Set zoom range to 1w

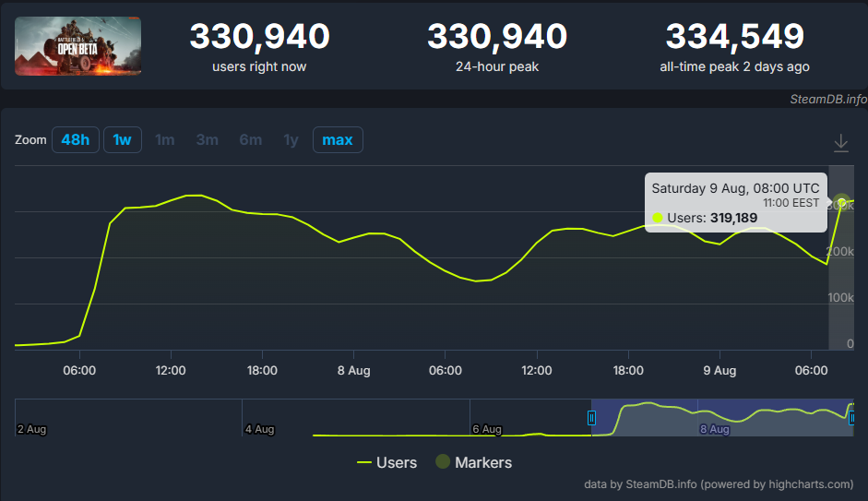(x=123, y=139)
